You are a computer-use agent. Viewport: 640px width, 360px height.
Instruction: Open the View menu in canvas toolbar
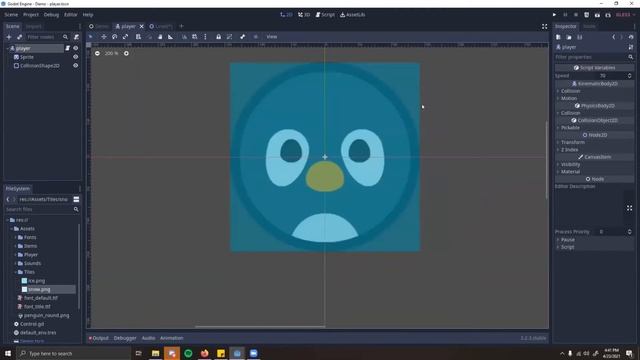point(272,37)
